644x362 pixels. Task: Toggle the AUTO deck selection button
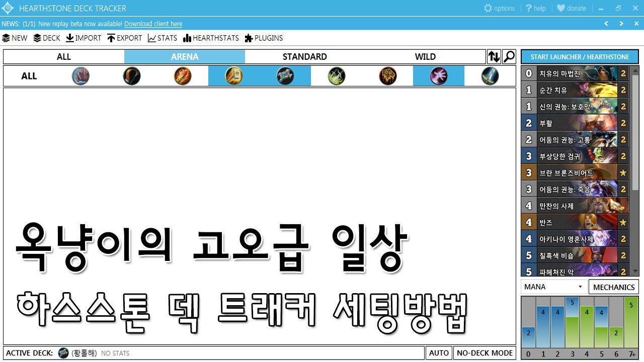(439, 353)
